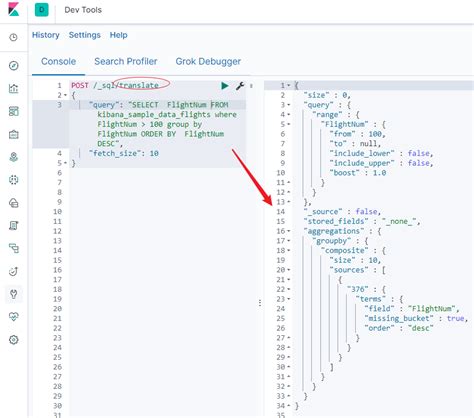Open Visualize chart icon in sidebar
The image size is (474, 418).
(x=14, y=88)
